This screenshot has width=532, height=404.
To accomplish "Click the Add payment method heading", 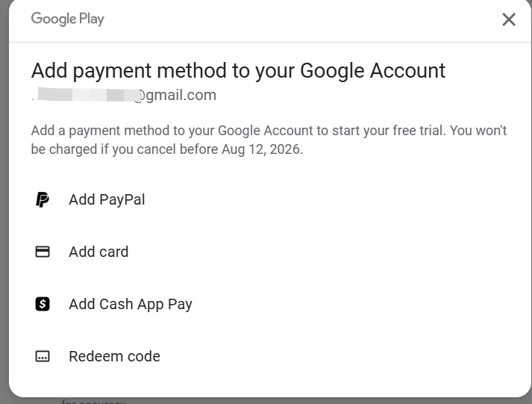I will click(x=238, y=71).
